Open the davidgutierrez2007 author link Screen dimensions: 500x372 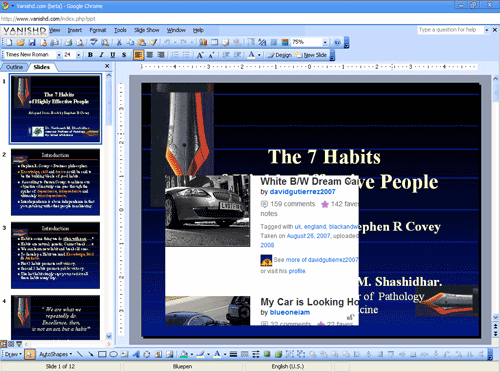pos(303,192)
